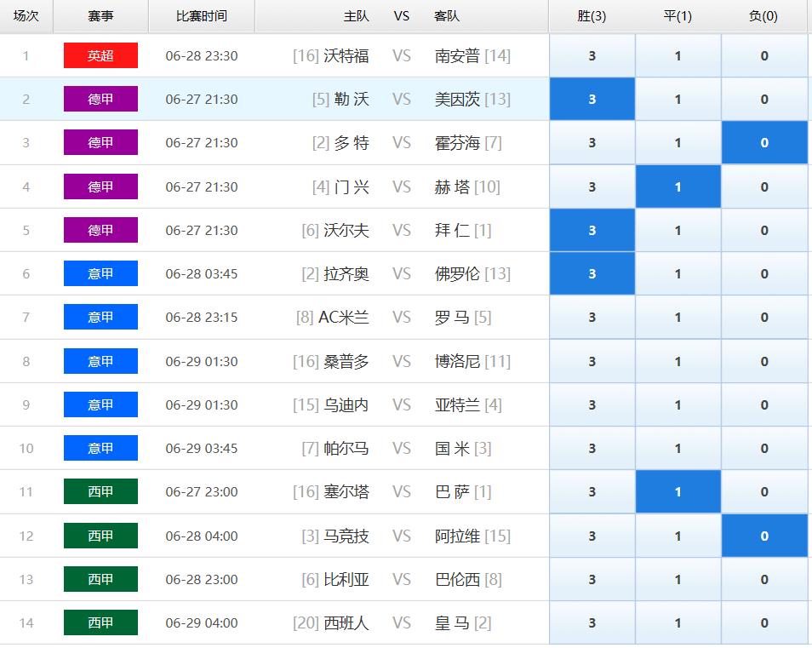Select win (3) for AC米兰 vs 罗马
812x648 pixels.
(592, 317)
